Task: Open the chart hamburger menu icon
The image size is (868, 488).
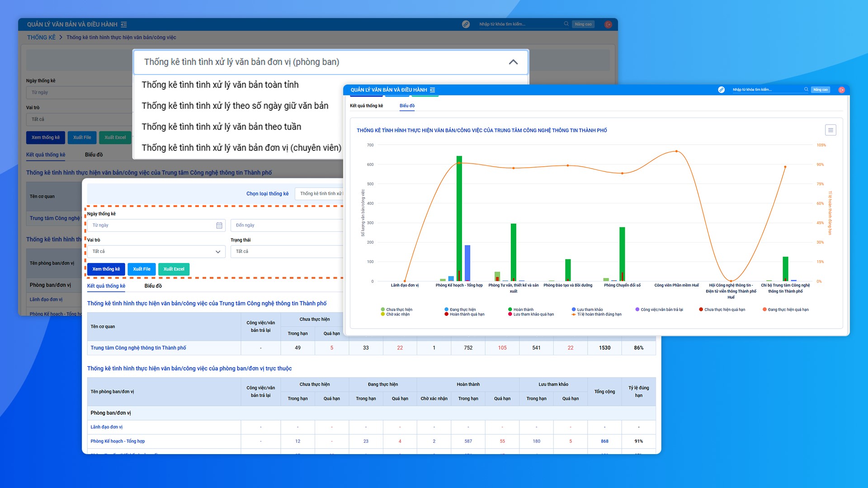Action: pyautogui.click(x=830, y=130)
